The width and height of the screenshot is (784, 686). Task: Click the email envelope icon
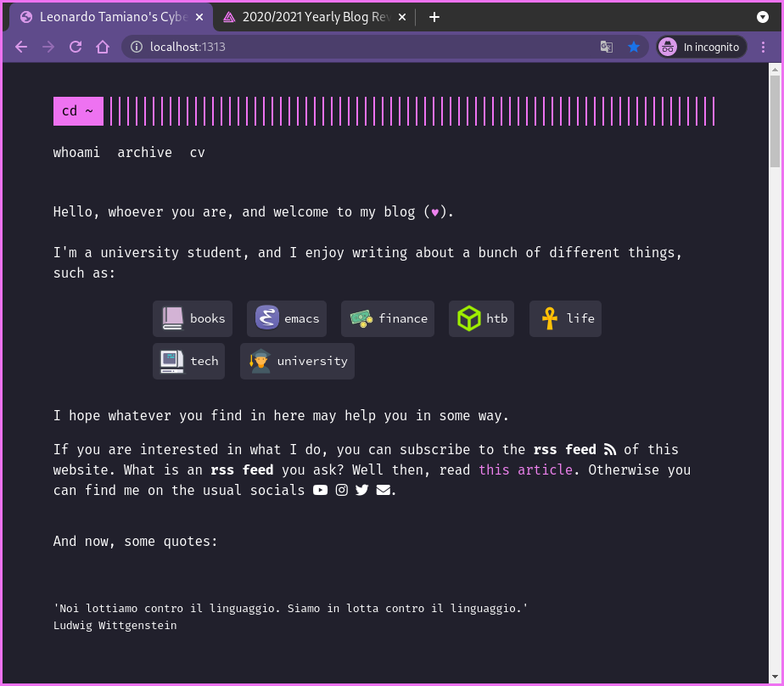pos(383,491)
